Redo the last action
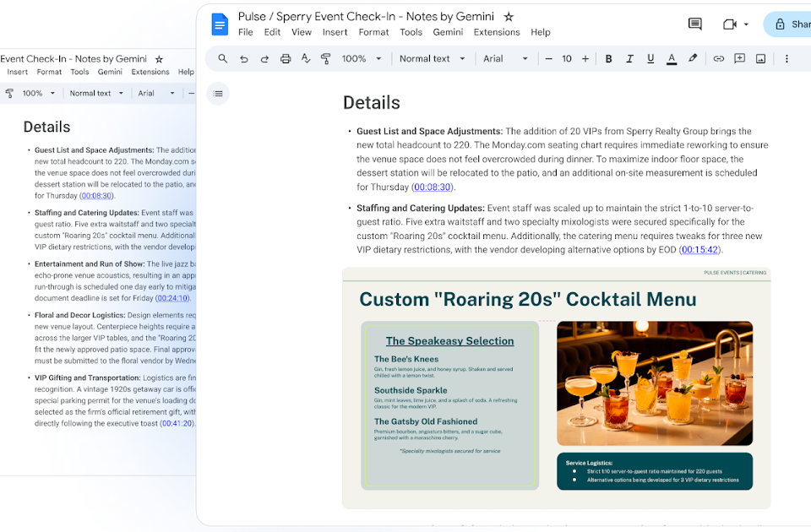Image resolution: width=811 pixels, height=532 pixels. (264, 59)
